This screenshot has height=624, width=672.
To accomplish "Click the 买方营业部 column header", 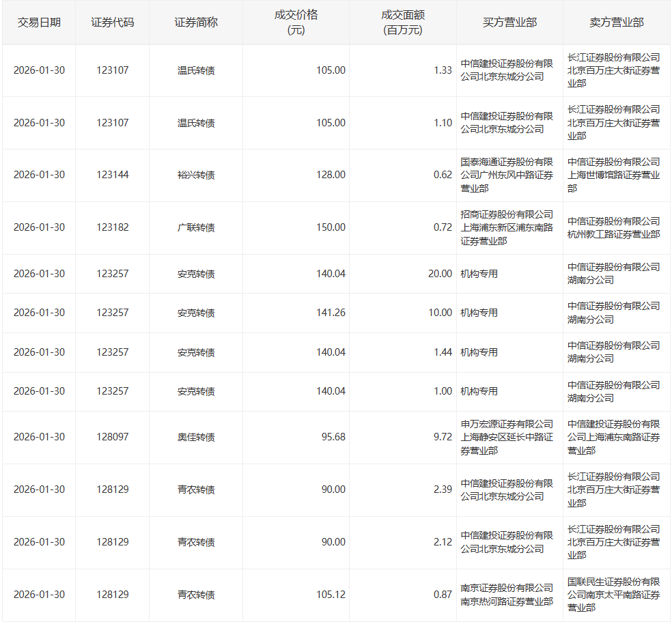I will pos(509,23).
